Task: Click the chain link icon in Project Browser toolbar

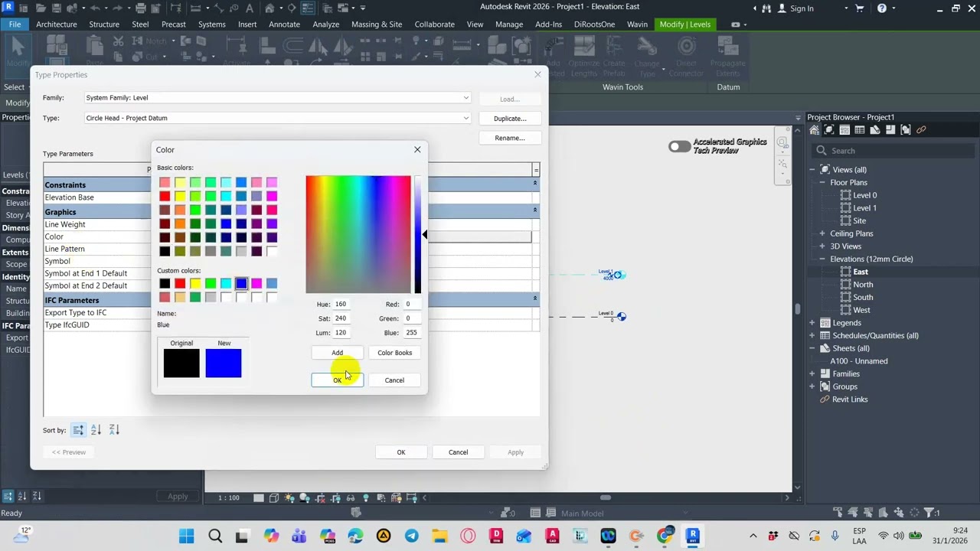Action: pyautogui.click(x=921, y=130)
